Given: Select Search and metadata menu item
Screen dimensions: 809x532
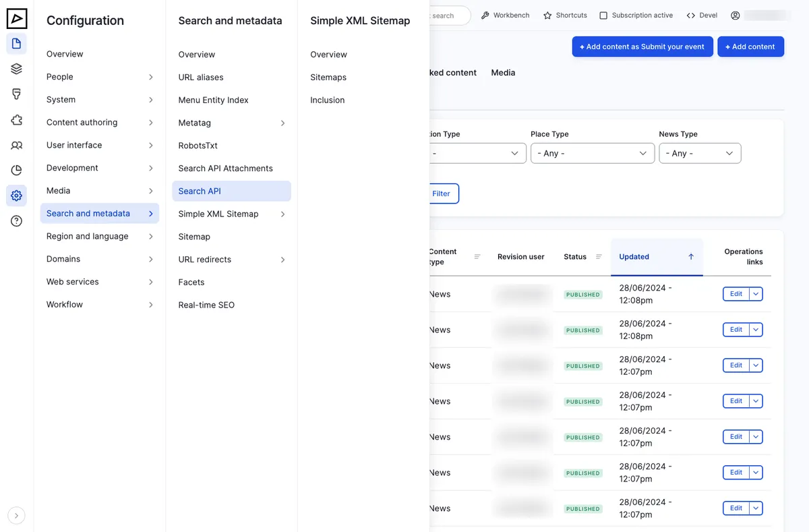Looking at the screenshot, I should click(100, 213).
